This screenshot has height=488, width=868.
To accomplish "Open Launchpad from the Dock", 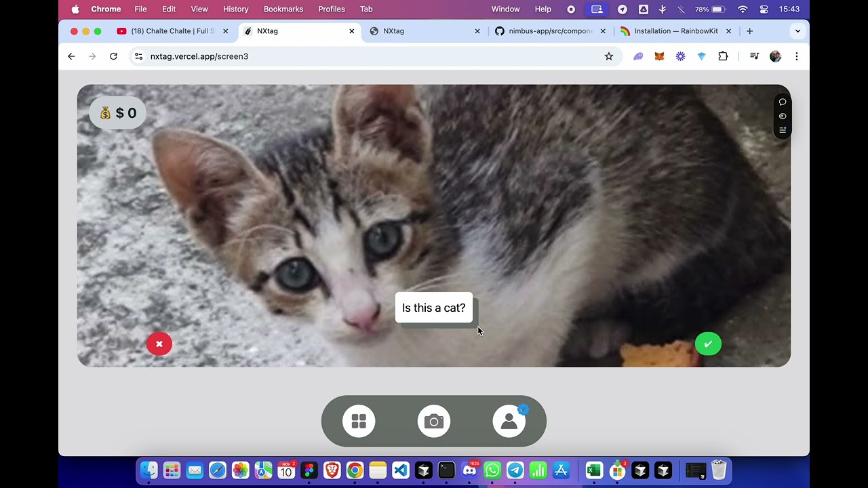I will (x=172, y=470).
